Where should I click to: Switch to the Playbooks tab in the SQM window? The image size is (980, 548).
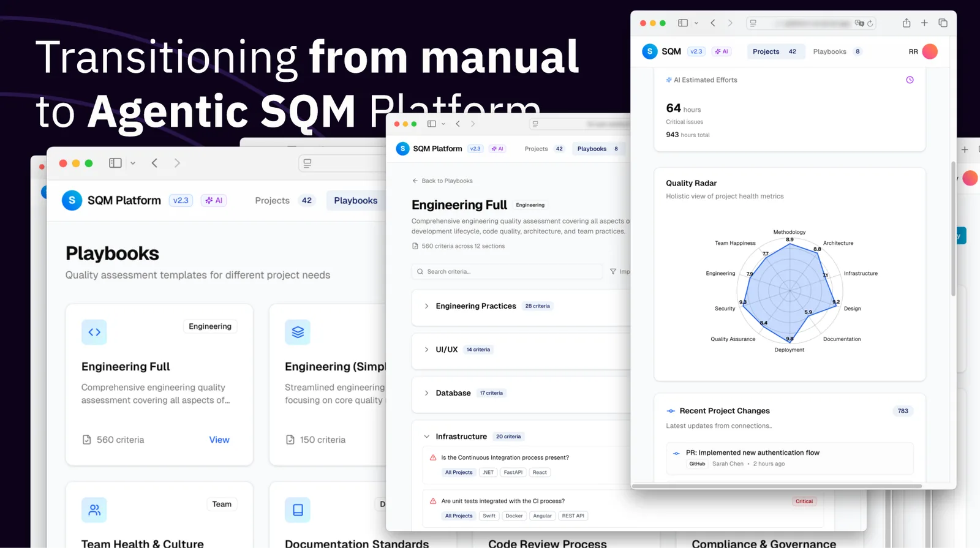[837, 51]
